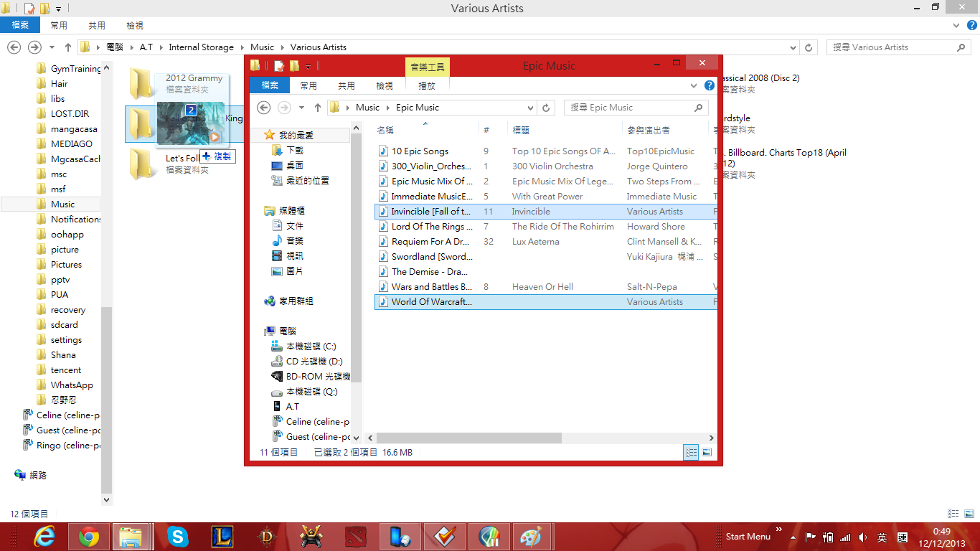The image size is (980, 551).
Task: Click Back arrow in Various Artists window
Action: 14,47
